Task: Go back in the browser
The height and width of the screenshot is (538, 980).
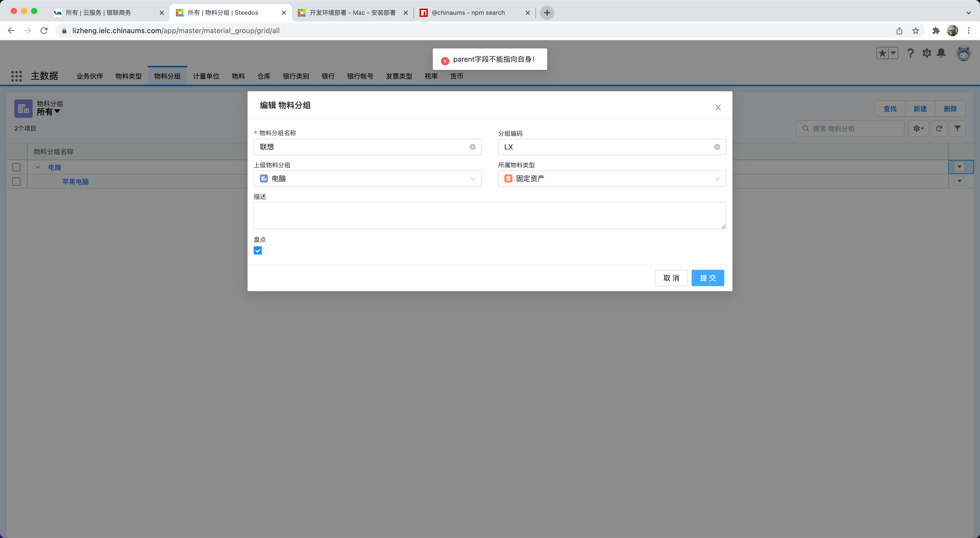Action: click(x=11, y=31)
